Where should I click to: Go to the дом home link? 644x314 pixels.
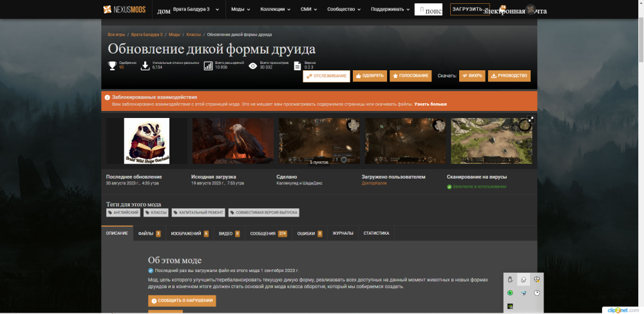[x=164, y=11]
